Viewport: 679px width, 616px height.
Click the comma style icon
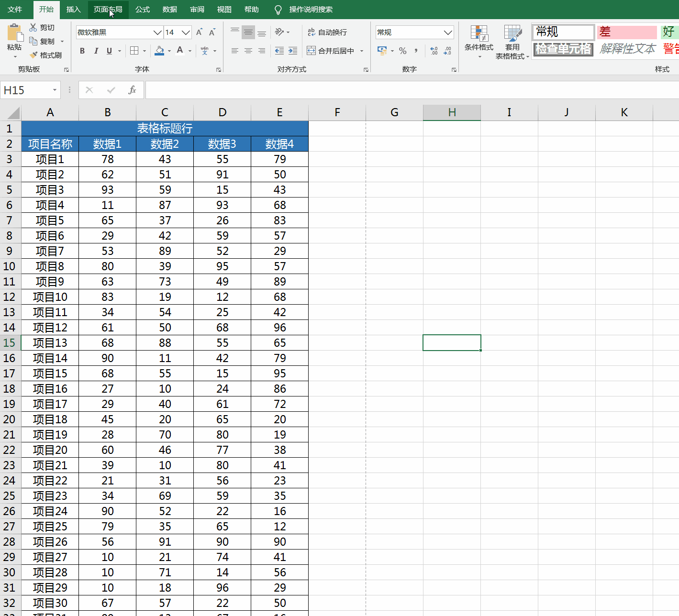pos(416,51)
